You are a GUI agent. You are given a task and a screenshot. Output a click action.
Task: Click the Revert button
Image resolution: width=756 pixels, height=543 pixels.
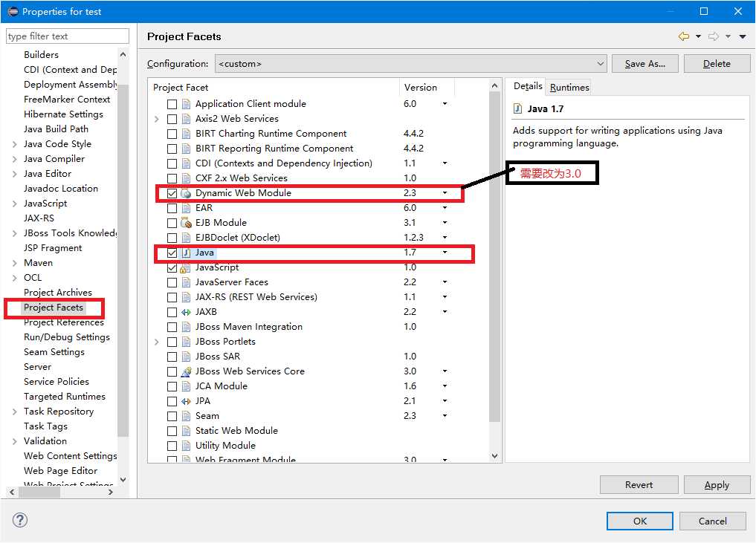(639, 485)
